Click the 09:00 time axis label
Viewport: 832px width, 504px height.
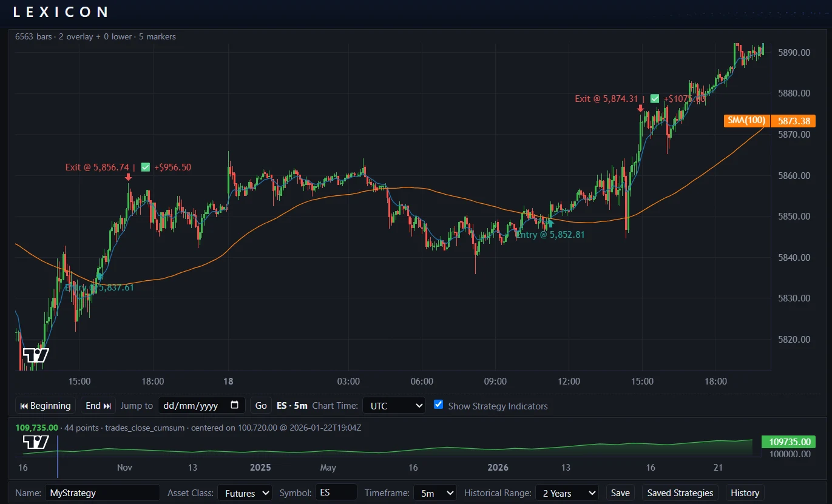pyautogui.click(x=495, y=381)
